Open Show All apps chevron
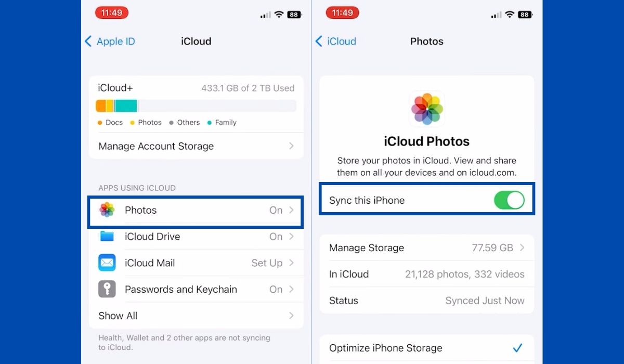This screenshot has width=624, height=364. [x=291, y=316]
